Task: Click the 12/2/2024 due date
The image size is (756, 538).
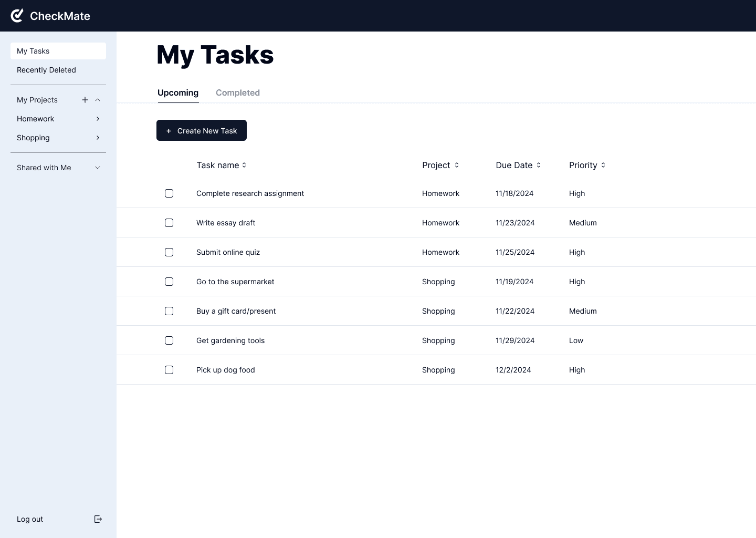Action: [513, 370]
